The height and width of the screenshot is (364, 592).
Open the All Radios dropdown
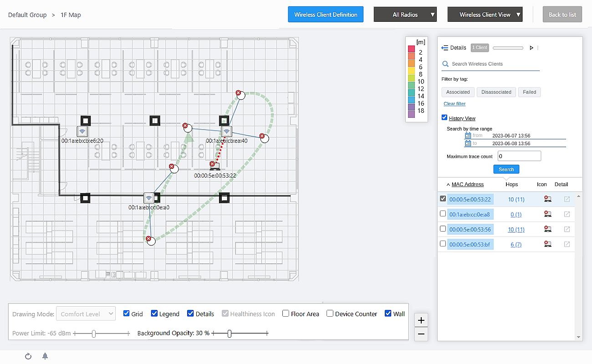coord(405,15)
